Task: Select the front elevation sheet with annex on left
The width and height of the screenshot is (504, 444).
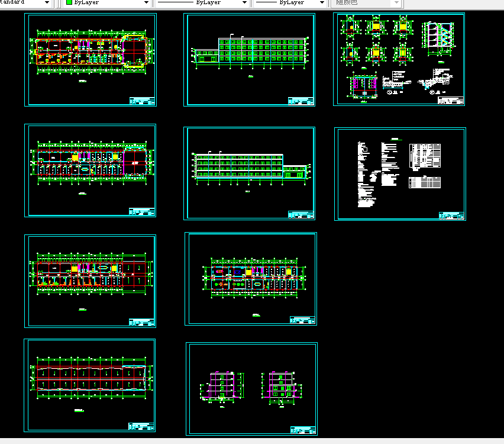Action: tap(249, 60)
